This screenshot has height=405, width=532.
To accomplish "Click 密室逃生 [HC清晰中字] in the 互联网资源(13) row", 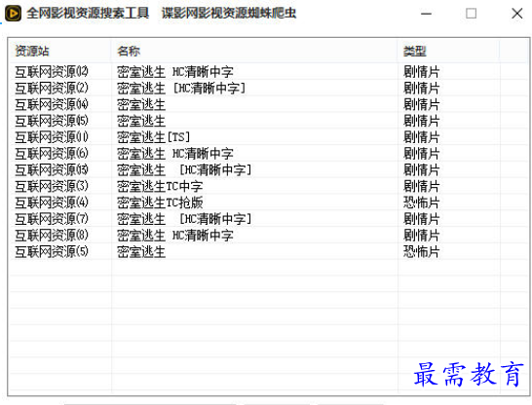I will pos(184,169).
